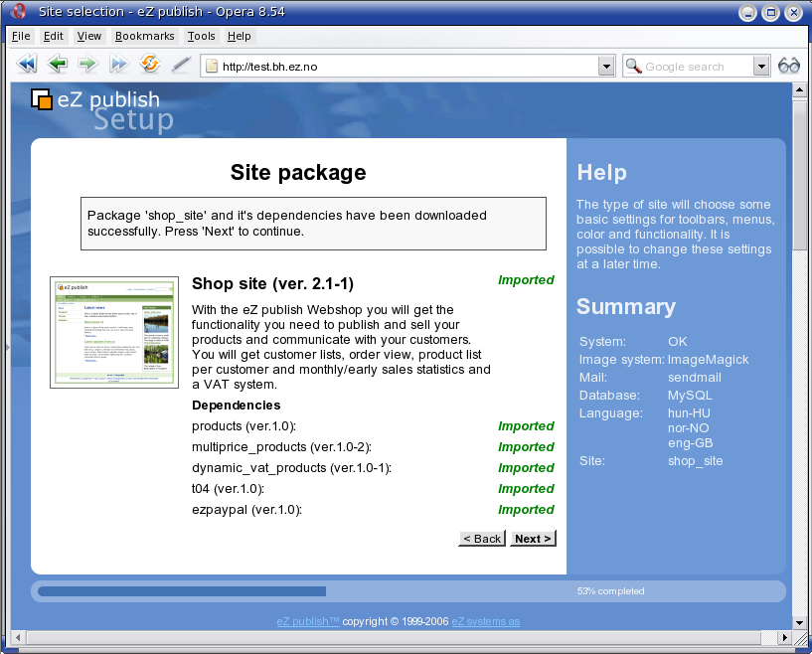The image size is (812, 654).
Task: Click the Dependencies subheading
Action: (237, 405)
